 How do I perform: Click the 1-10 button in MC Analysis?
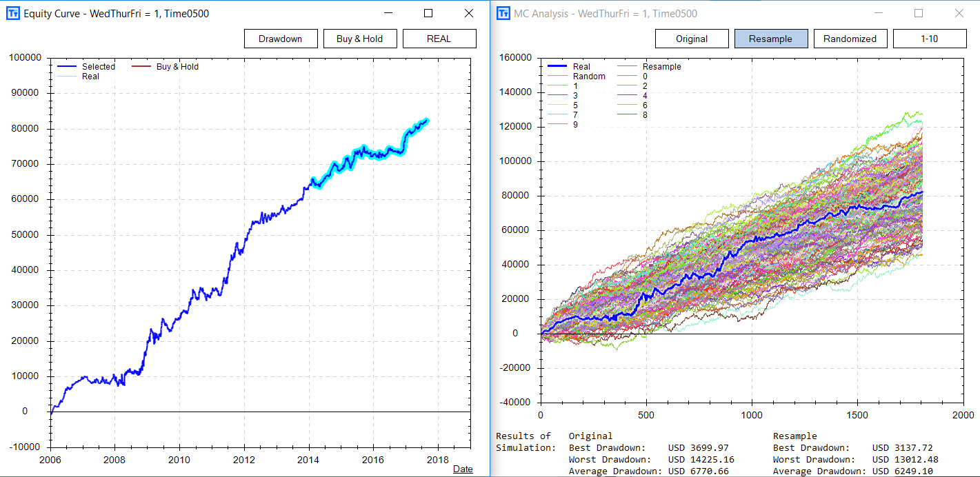coord(930,39)
